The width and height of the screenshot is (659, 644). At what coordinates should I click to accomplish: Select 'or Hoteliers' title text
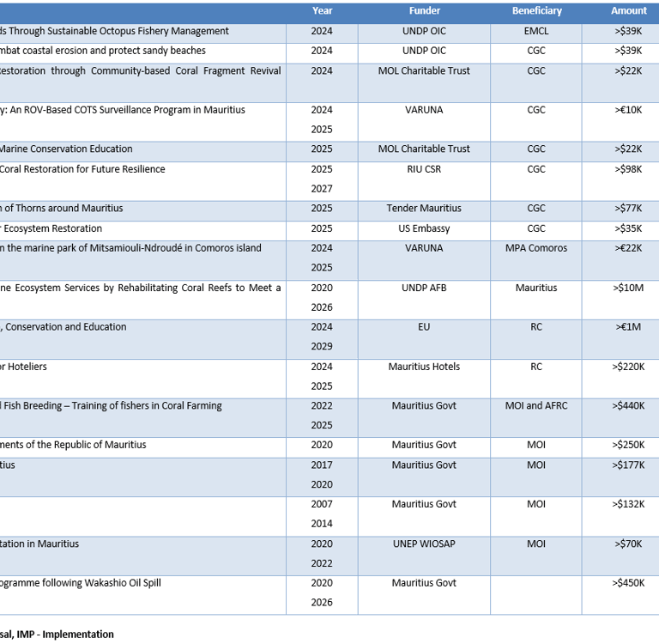click(23, 367)
